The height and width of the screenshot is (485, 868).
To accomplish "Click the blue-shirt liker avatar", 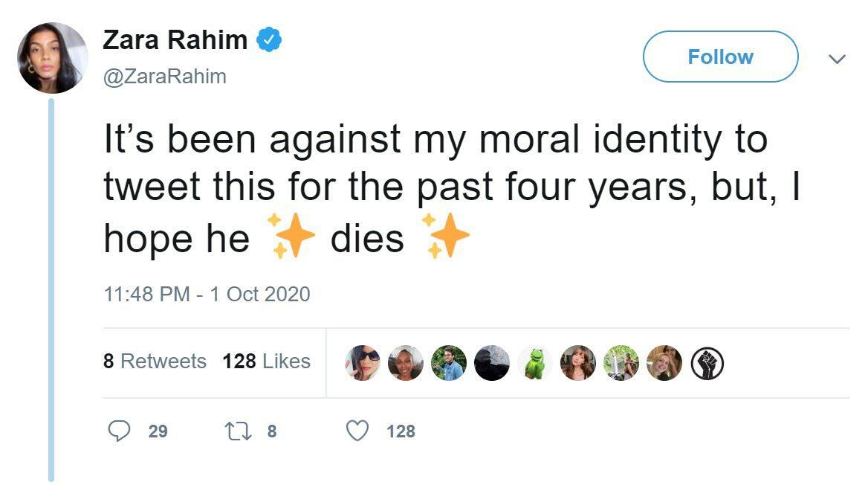I will [x=448, y=363].
